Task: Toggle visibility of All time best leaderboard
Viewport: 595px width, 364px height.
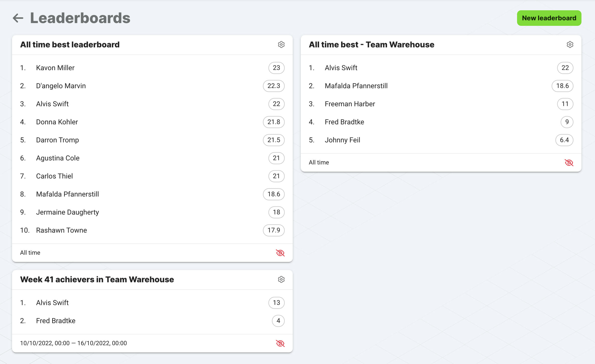Action: [280, 253]
